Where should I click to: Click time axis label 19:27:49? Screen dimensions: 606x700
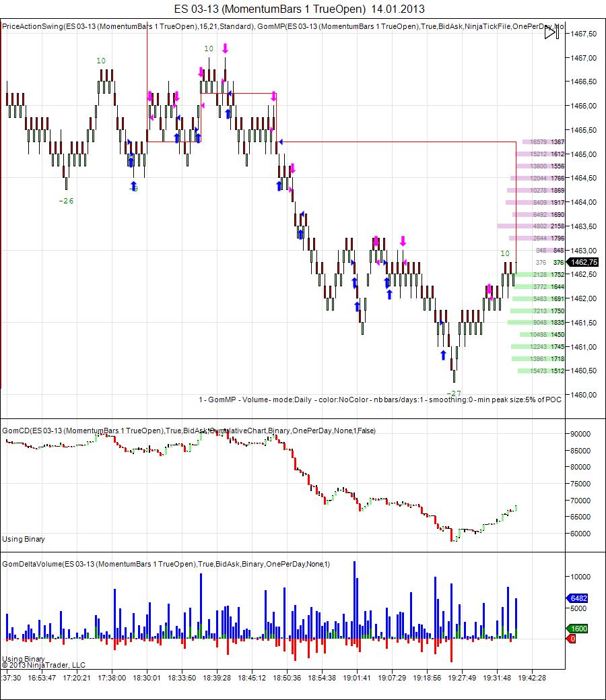tap(462, 678)
